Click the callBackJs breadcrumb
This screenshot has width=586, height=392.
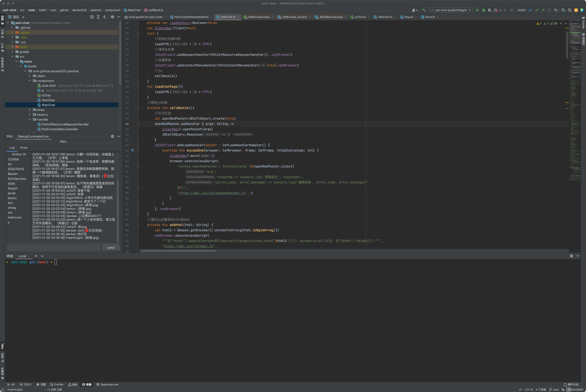tap(154, 10)
